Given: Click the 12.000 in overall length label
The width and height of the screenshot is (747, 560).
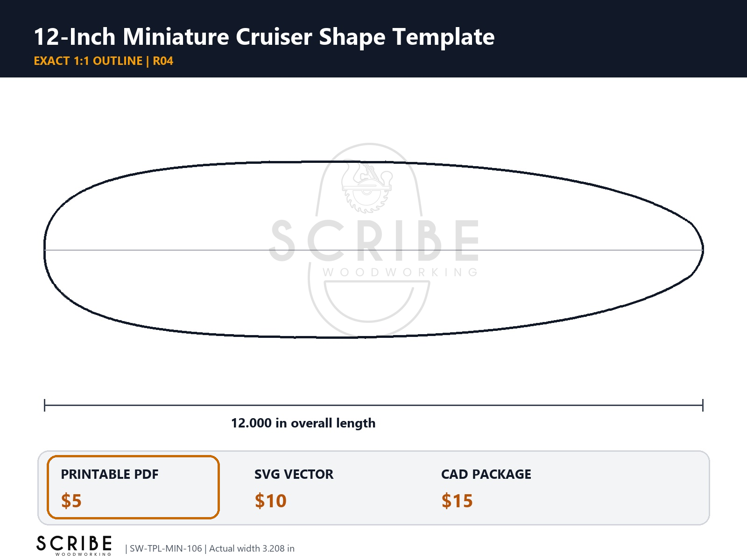Looking at the screenshot, I should click(303, 423).
